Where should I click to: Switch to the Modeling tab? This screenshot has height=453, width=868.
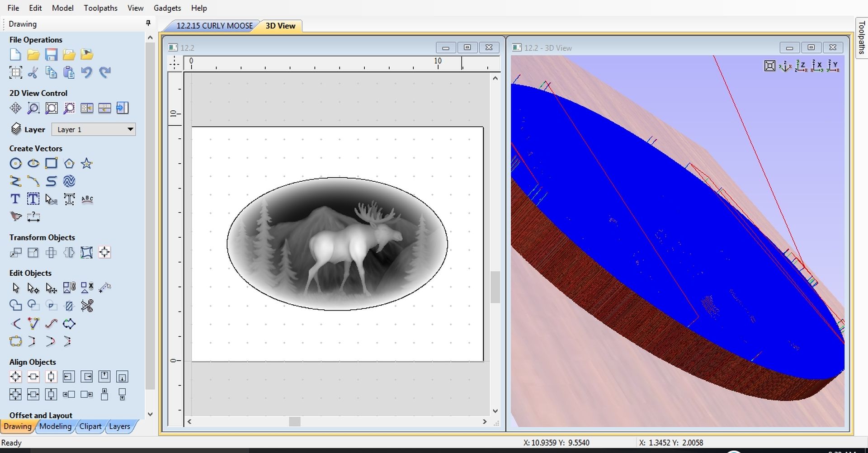coord(55,426)
